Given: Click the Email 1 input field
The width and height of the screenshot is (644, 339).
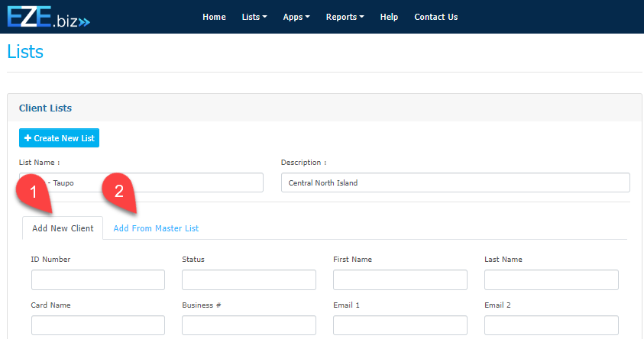Looking at the screenshot, I should pyautogui.click(x=400, y=326).
